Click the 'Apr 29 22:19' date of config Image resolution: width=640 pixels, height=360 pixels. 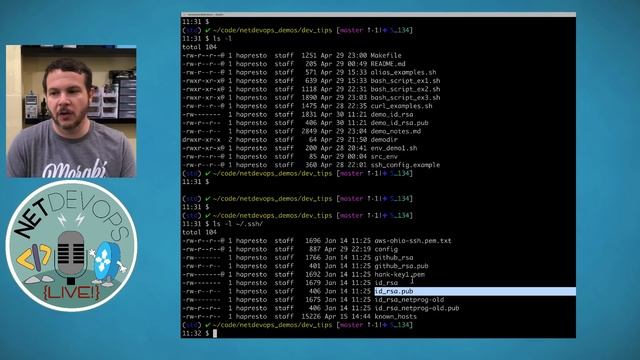[x=348, y=249]
